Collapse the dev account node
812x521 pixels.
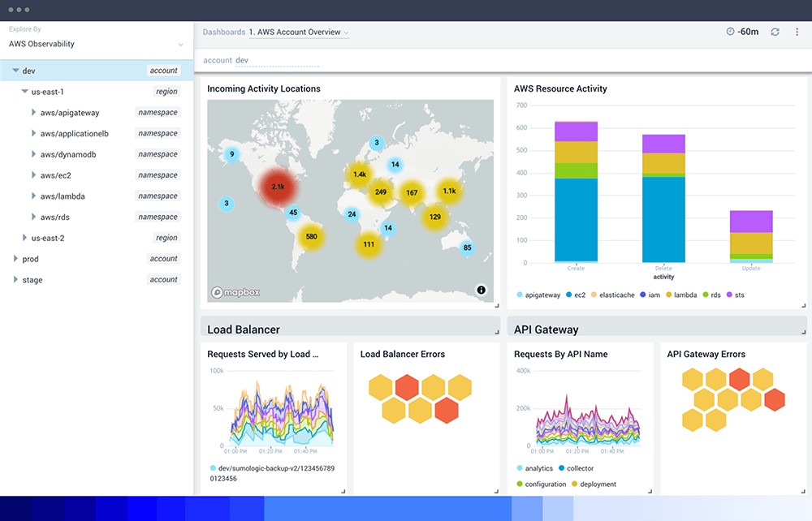coord(15,71)
